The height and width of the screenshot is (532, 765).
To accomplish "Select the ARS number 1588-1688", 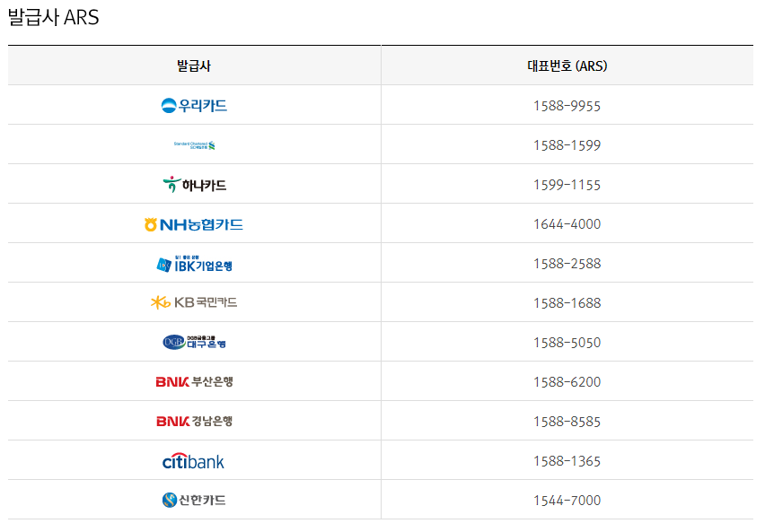I will 567,303.
